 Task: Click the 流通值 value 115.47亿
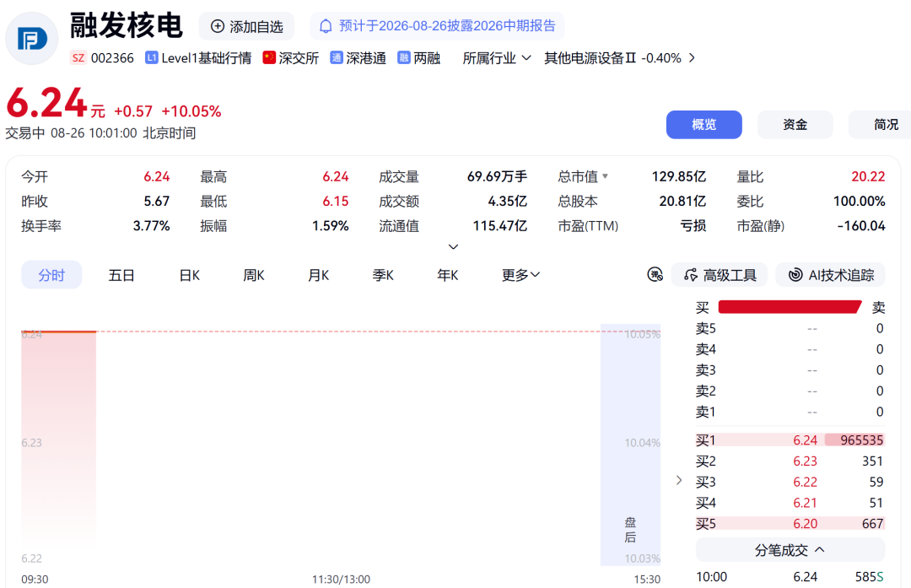click(x=499, y=225)
